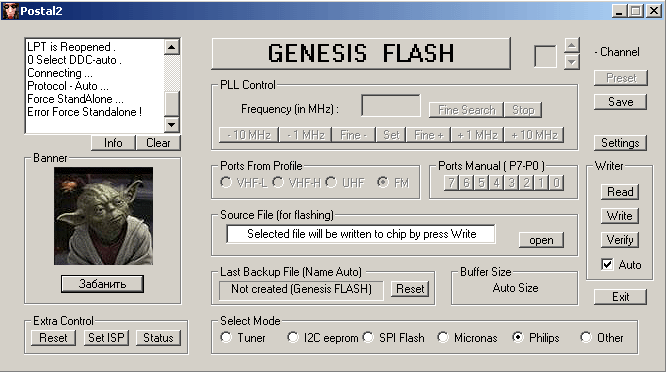This screenshot has height=372, width=666.
Task: Click the source file path field
Action: (x=361, y=234)
